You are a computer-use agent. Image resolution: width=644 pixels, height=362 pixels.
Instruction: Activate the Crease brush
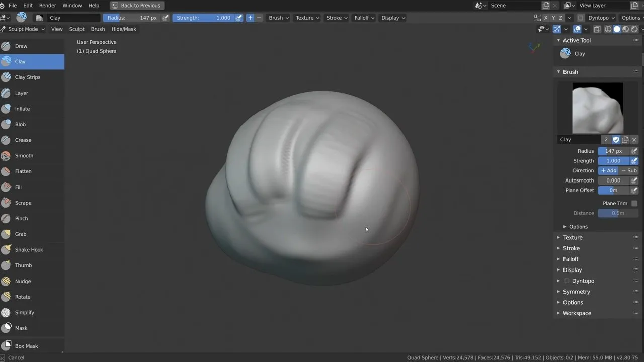click(32, 140)
